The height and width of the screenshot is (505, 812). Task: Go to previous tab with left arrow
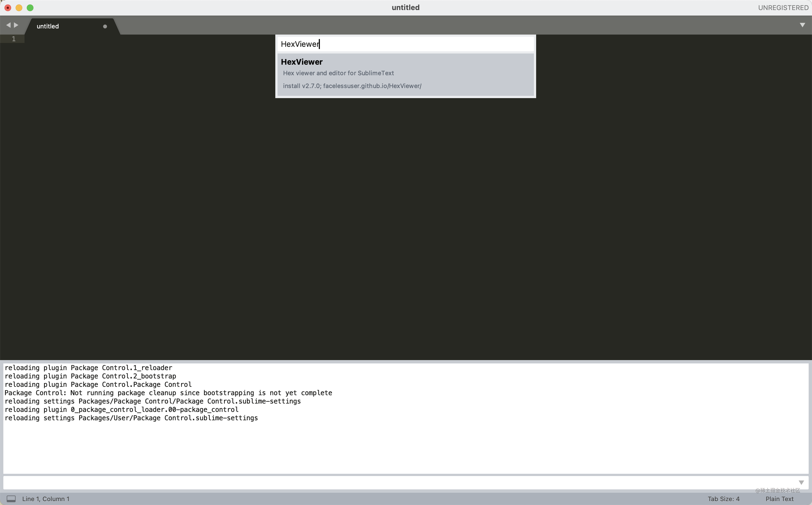[x=8, y=25]
